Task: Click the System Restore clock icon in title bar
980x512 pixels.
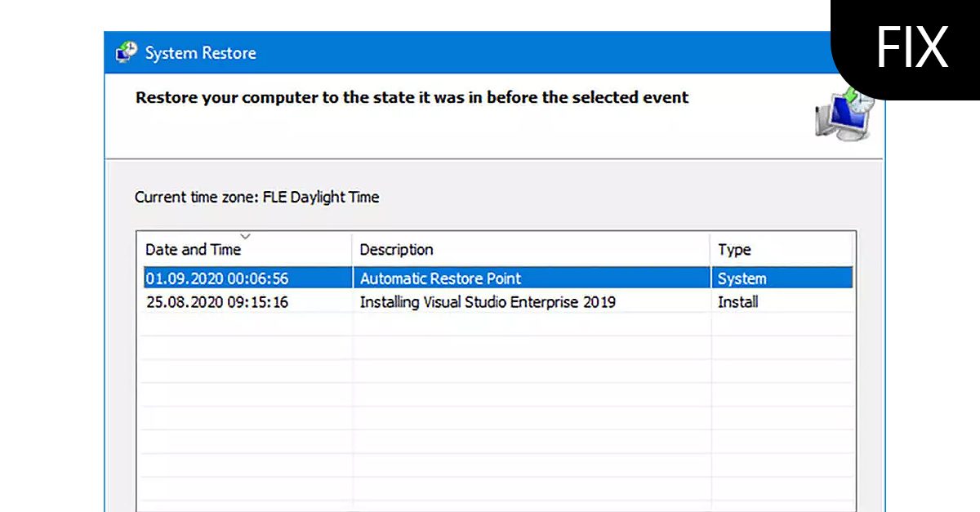Action: pyautogui.click(x=127, y=51)
